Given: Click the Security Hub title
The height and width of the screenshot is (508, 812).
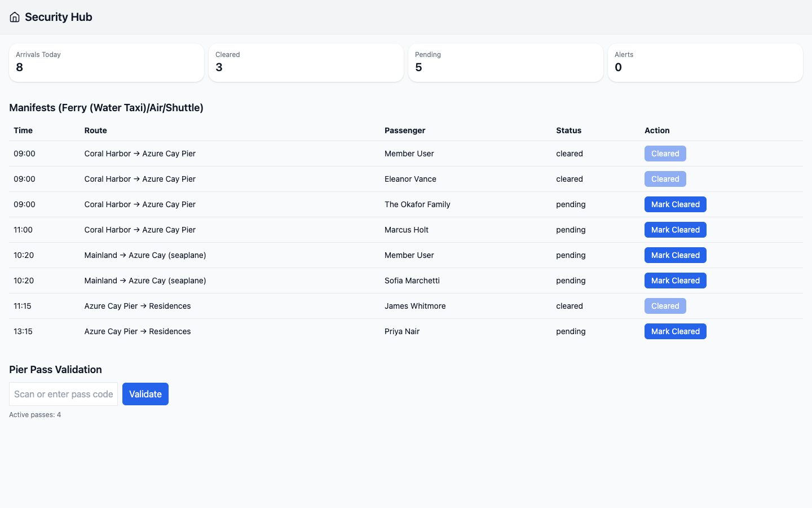Looking at the screenshot, I should [x=59, y=17].
